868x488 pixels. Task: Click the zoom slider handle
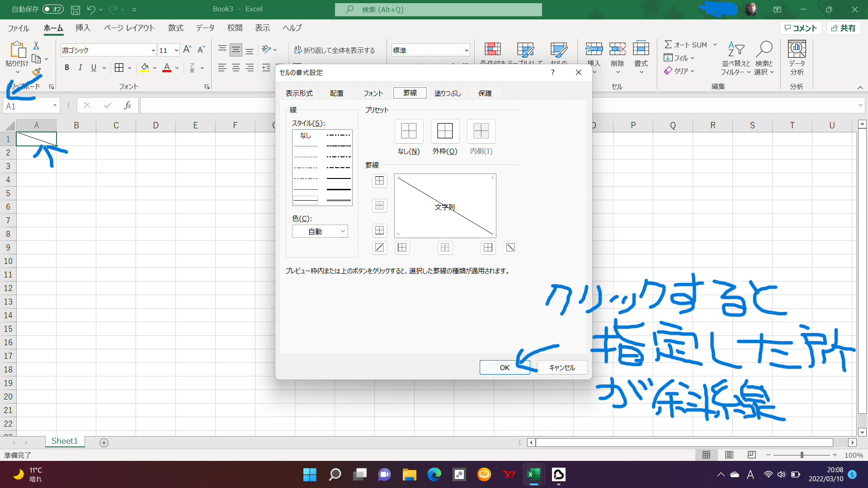coord(802,455)
